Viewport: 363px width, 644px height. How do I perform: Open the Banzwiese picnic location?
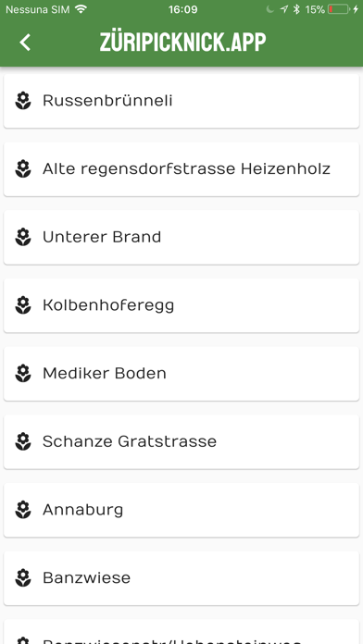(181, 578)
